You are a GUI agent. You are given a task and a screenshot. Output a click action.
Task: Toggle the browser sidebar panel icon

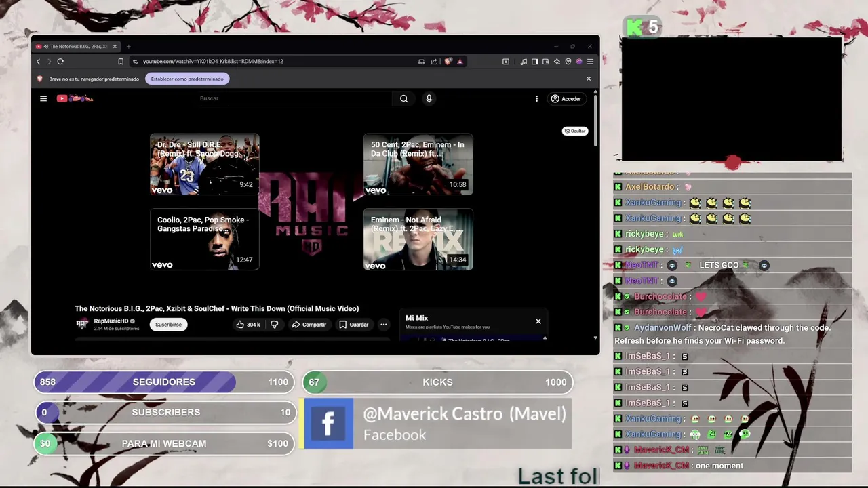[534, 62]
